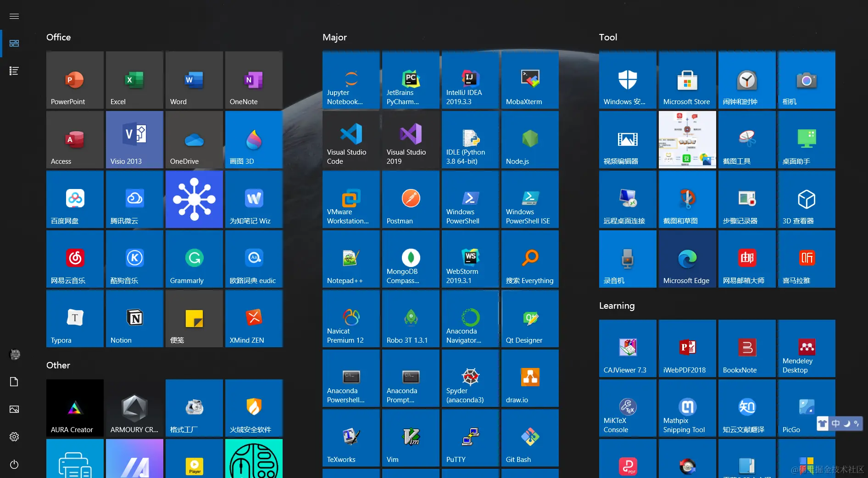Launch MobaXterm

coord(530,80)
